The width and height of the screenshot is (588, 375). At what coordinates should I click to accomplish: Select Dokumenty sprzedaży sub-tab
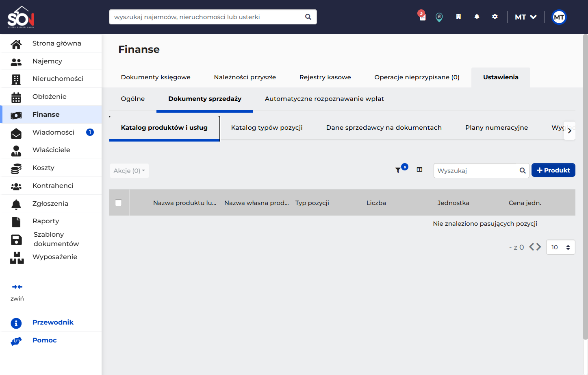(205, 99)
